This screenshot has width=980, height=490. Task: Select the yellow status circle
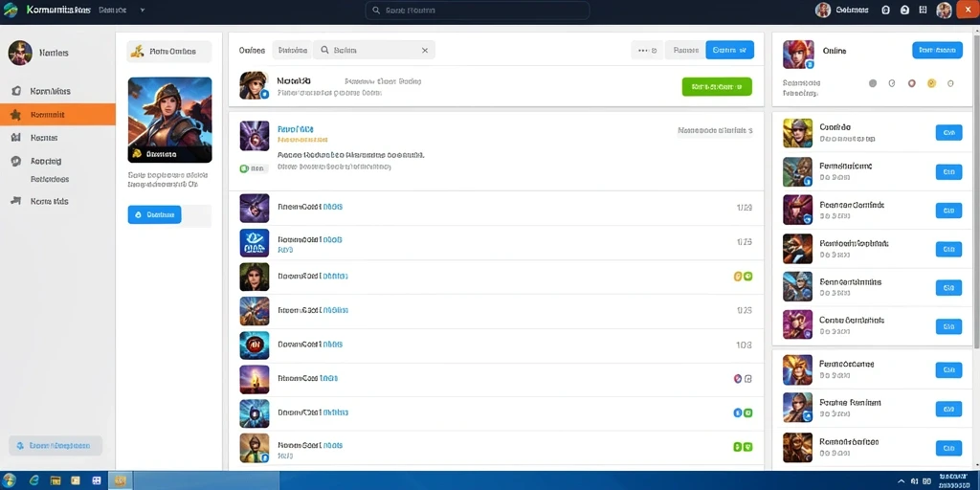[931, 83]
